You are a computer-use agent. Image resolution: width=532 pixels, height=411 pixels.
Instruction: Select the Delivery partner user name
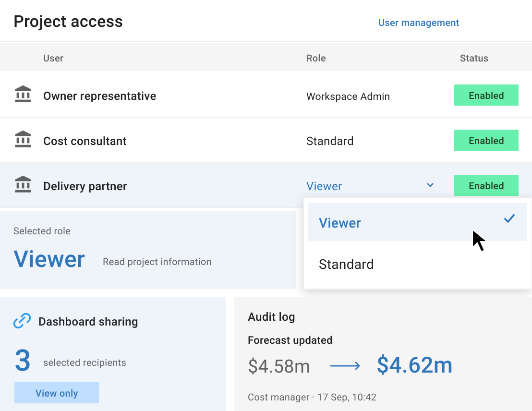85,186
